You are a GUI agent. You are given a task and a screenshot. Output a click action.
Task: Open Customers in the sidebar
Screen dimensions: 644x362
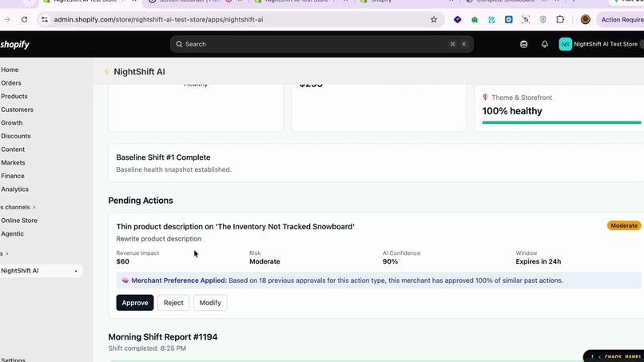pos(18,109)
